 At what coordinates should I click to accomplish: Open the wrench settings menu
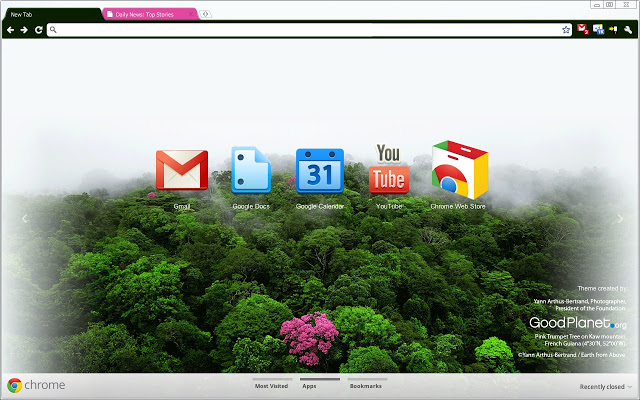coord(628,30)
